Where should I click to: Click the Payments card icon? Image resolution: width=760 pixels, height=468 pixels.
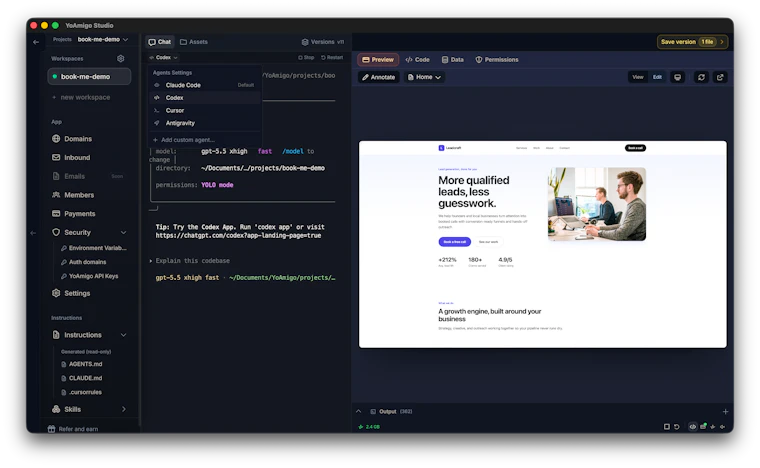56,214
